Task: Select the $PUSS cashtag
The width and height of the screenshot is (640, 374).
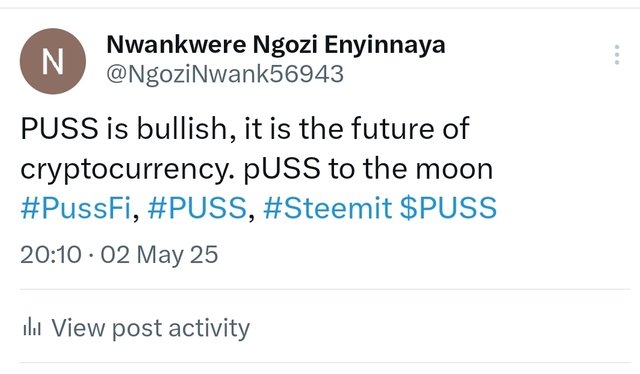Action: (x=448, y=208)
